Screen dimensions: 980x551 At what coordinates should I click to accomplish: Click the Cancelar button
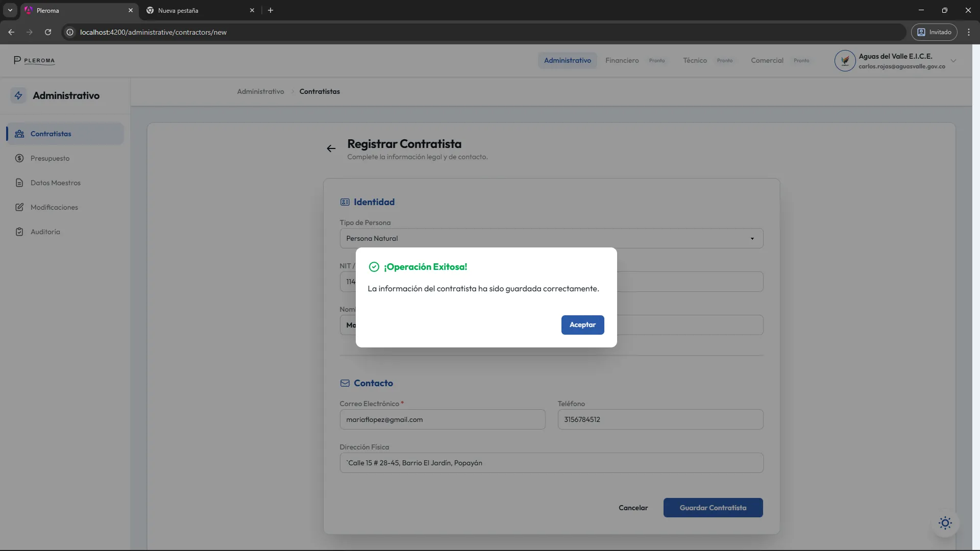point(633,508)
